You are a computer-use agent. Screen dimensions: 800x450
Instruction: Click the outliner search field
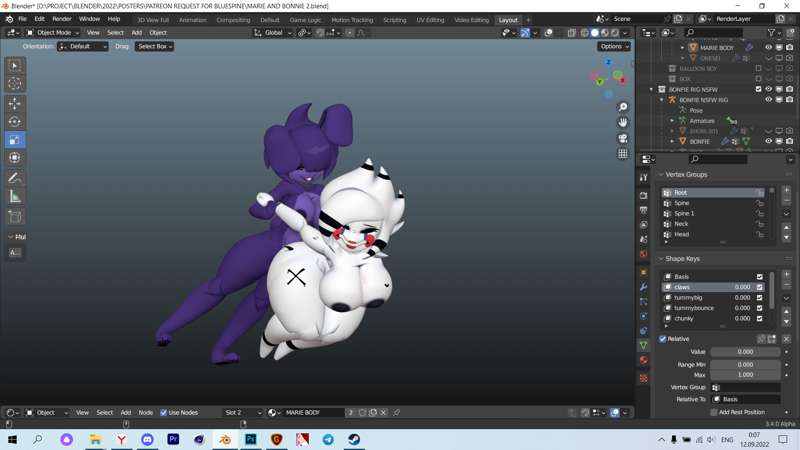pyautogui.click(x=713, y=33)
